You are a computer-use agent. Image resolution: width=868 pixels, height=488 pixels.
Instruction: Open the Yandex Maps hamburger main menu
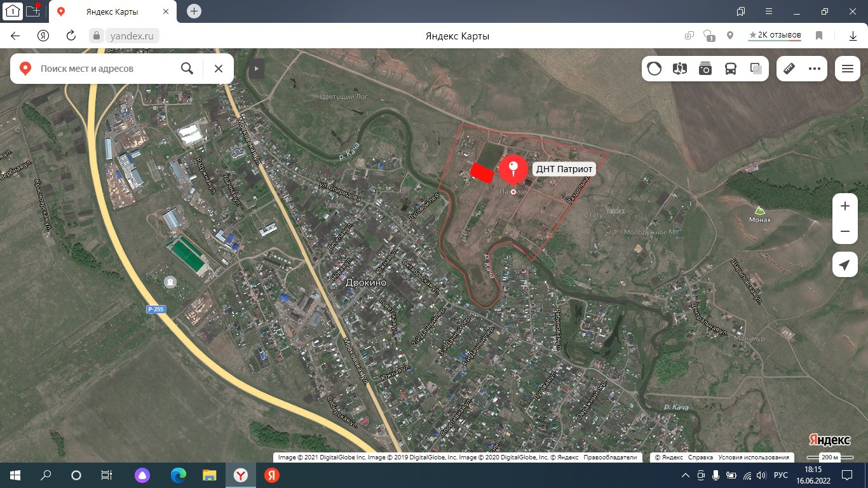pyautogui.click(x=847, y=69)
